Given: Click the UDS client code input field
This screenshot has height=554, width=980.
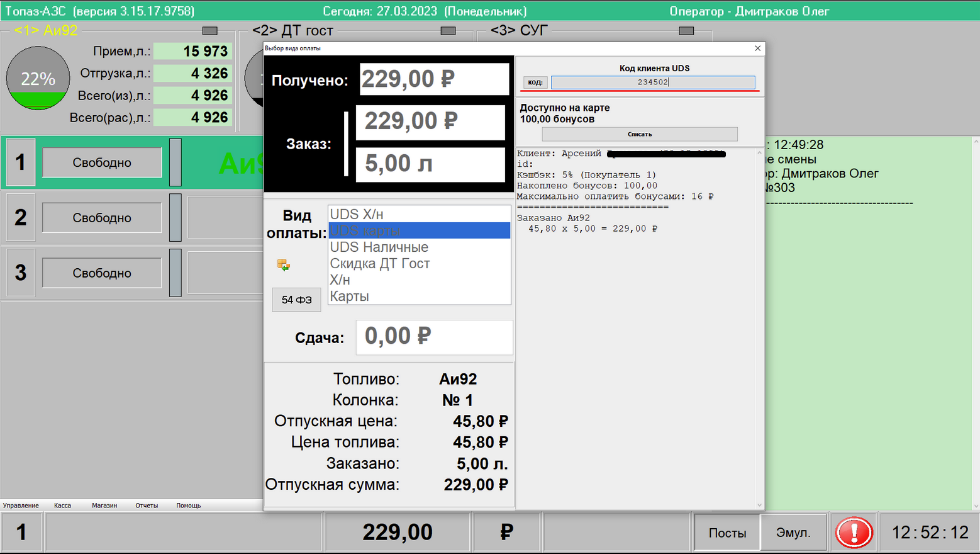Looking at the screenshot, I should click(653, 82).
